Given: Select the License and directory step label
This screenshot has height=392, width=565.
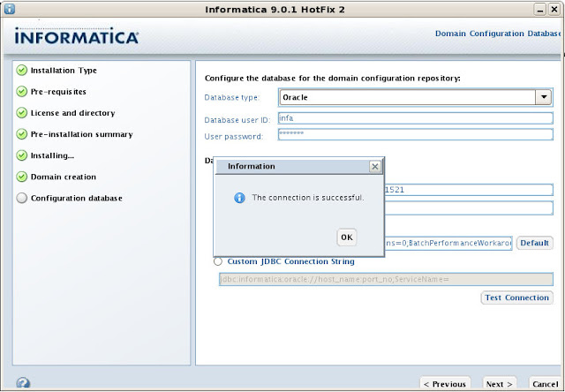Looking at the screenshot, I should pos(72,113).
